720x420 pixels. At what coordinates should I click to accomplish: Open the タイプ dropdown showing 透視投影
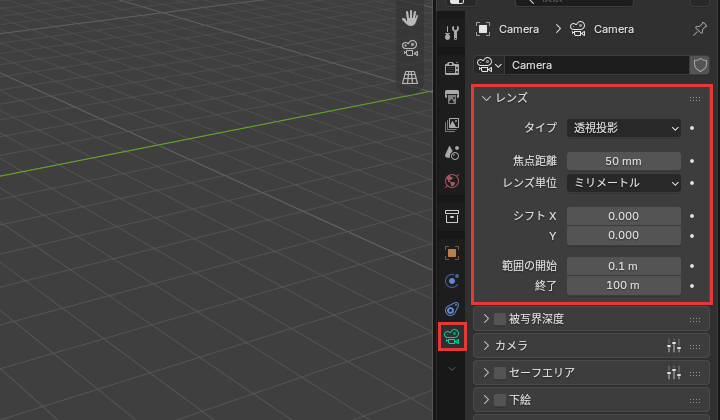coord(624,128)
